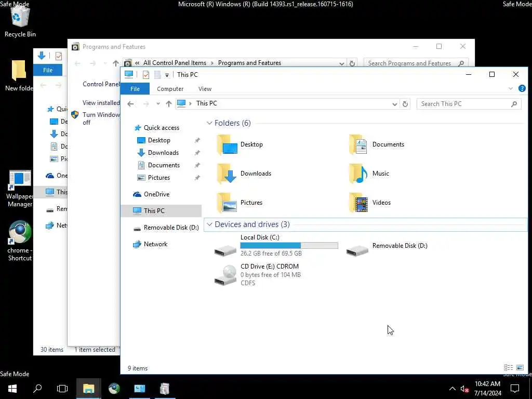Refresh the Programs and Features window
Image resolution: width=532 pixels, height=399 pixels.
352,63
